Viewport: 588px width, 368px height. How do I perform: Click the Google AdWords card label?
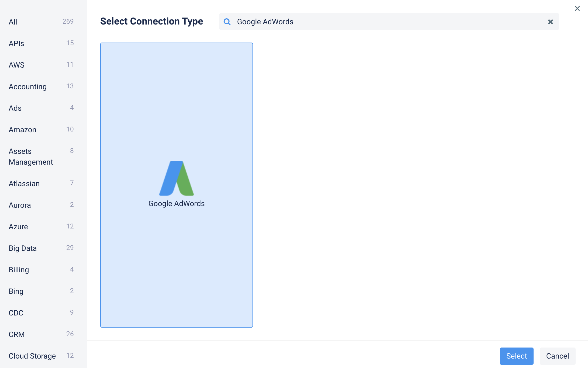(x=177, y=203)
